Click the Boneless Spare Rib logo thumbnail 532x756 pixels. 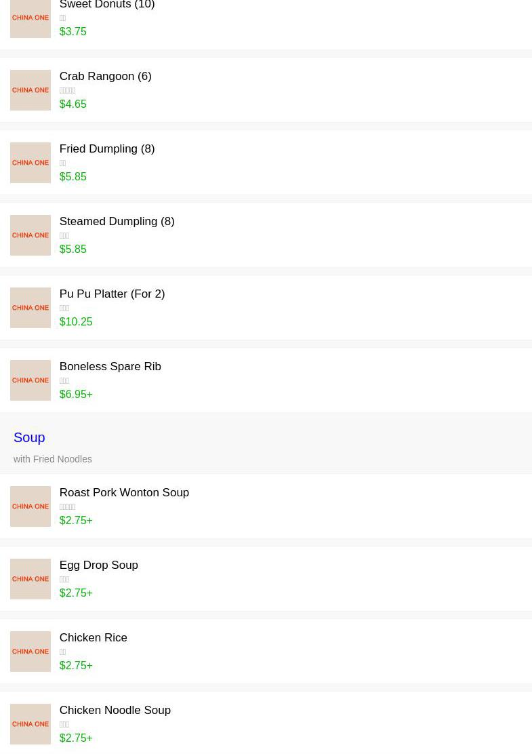tap(30, 380)
